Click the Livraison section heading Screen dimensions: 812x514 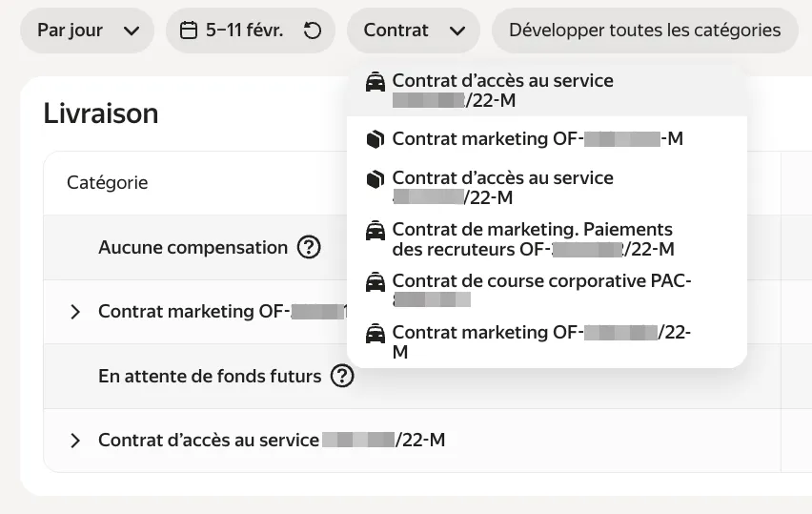pos(101,113)
